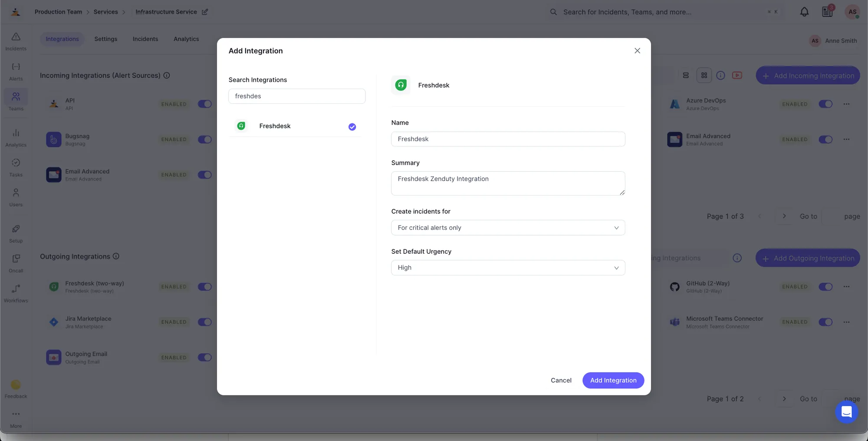Close the Add Integration dialog
Screen dimensions: 868x441
(x=637, y=51)
